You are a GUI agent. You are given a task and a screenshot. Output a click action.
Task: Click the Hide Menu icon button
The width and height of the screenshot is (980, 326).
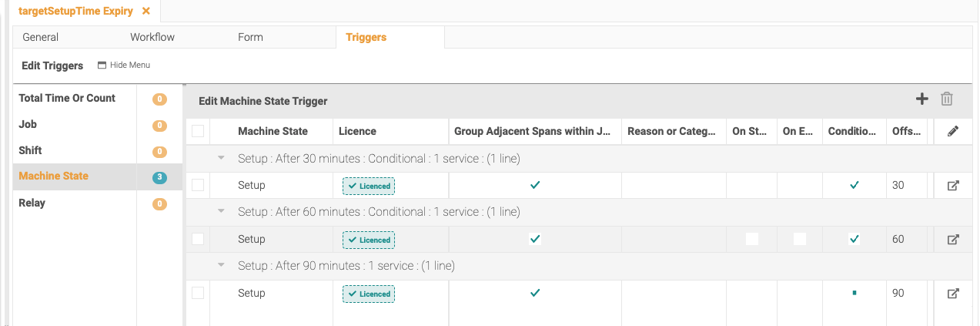[102, 66]
